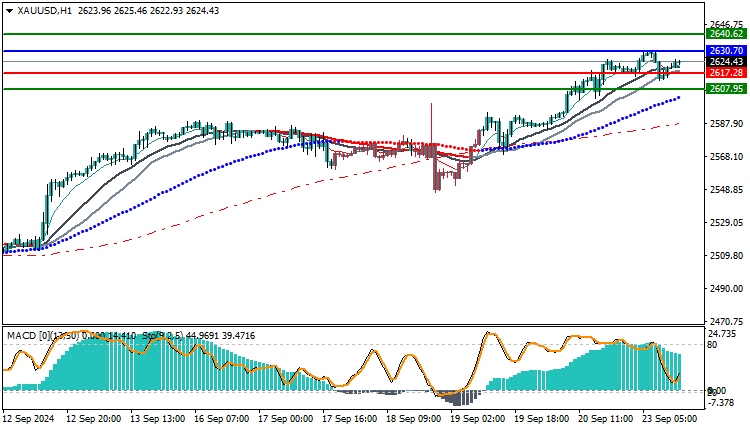Click the 17 Sep 00:00 time label
Image resolution: width=750 pixels, height=430 pixels.
(x=286, y=419)
